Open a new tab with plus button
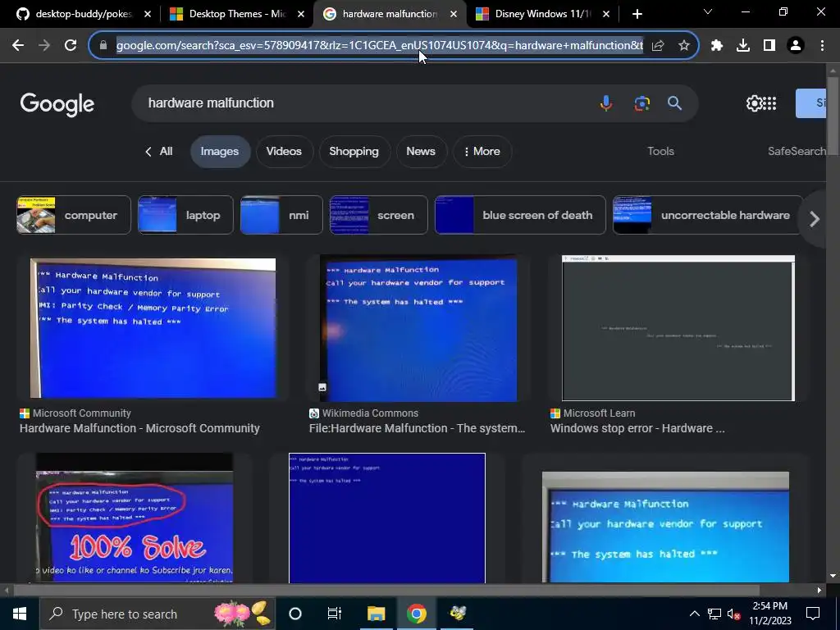 (637, 14)
